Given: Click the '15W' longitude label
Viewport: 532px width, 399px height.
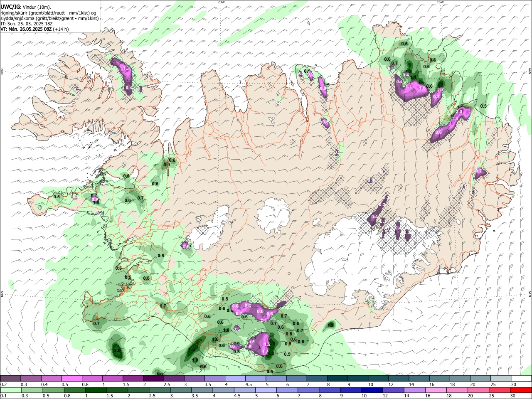Looking at the screenshot, I should click(x=440, y=2).
